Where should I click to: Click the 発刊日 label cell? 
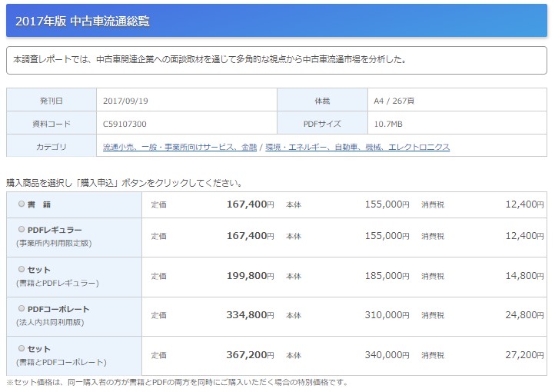point(52,101)
